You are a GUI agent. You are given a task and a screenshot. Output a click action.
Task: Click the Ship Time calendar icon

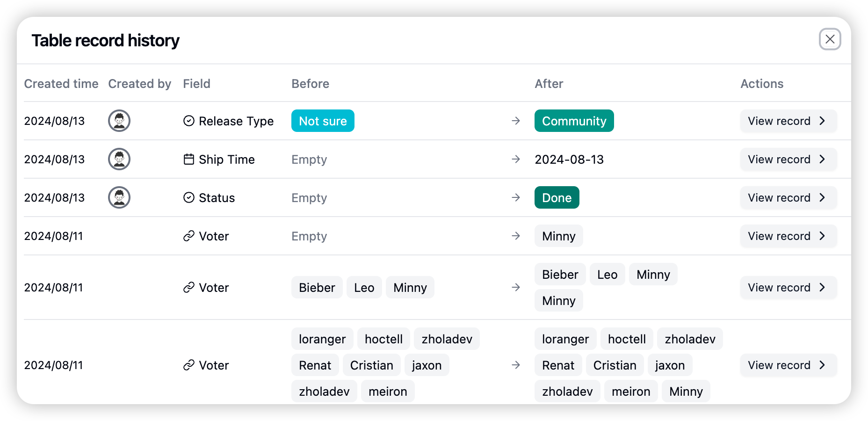188,159
